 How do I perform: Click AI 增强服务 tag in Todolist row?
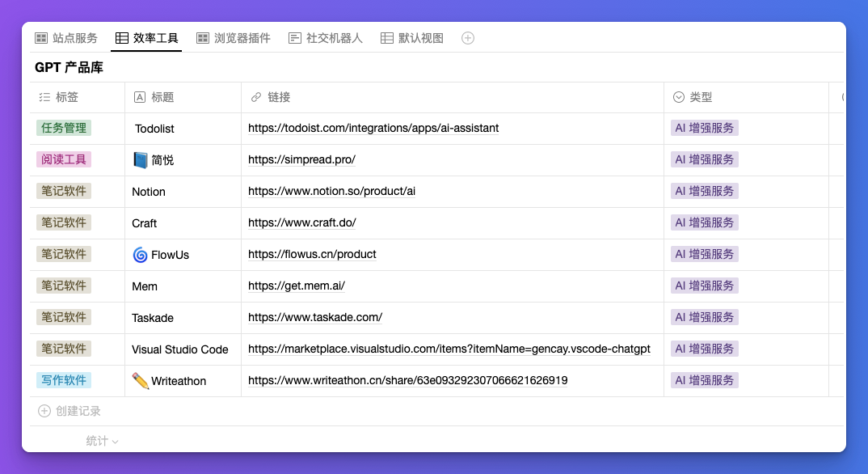point(704,128)
